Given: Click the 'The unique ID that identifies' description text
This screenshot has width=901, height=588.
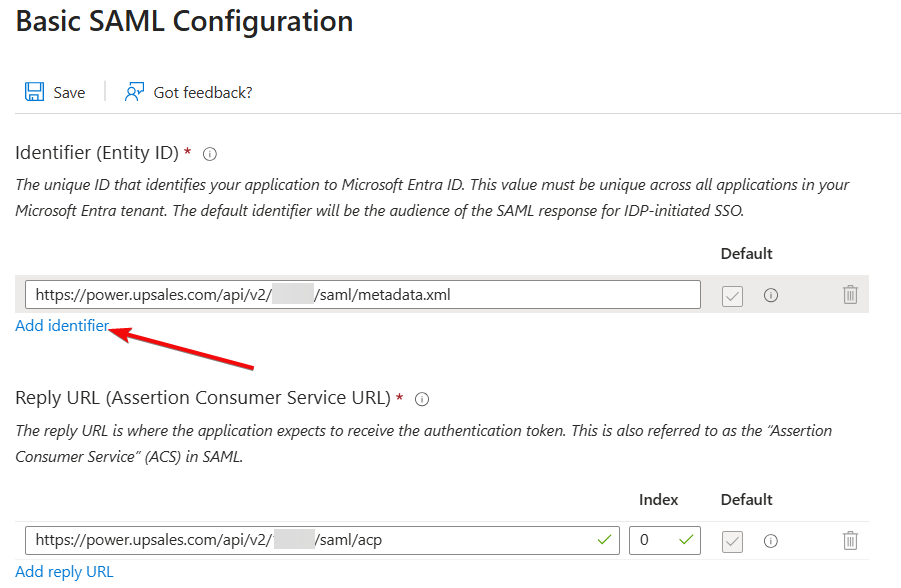Looking at the screenshot, I should 432,198.
